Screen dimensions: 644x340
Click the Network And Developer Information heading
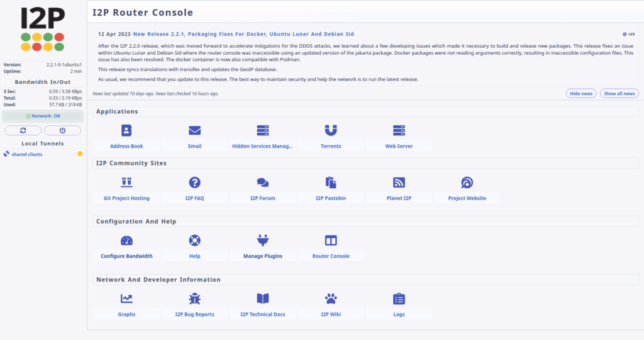click(x=158, y=280)
